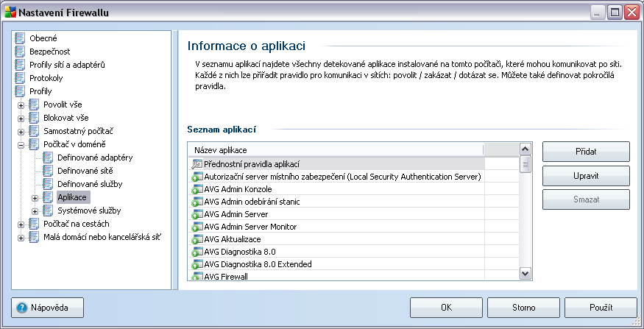Click the empty second column header
The width and height of the screenshot is (644, 329).
[502, 150]
